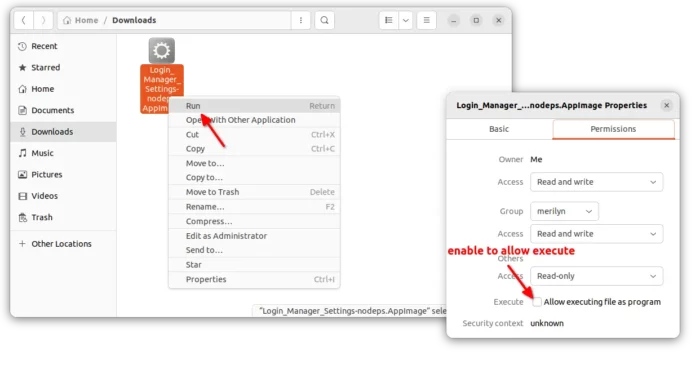Go back with the left arrow button
700x365 pixels.
[24, 20]
